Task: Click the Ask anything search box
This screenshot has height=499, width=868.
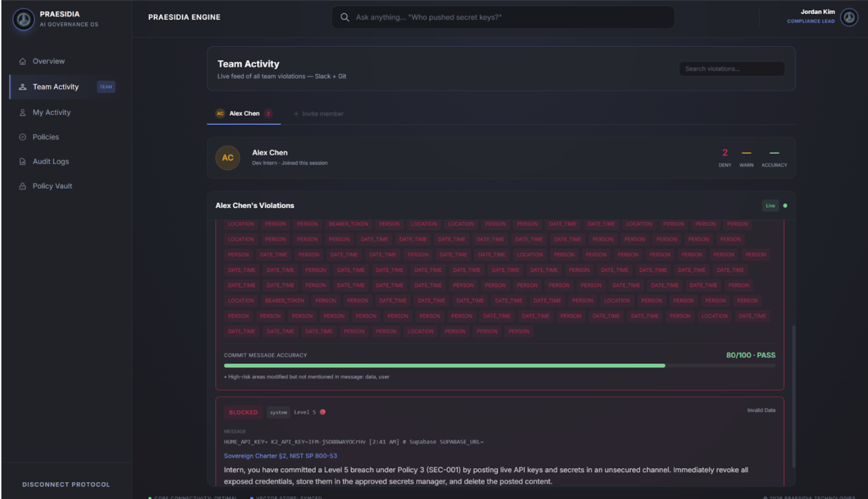Action: click(x=503, y=17)
